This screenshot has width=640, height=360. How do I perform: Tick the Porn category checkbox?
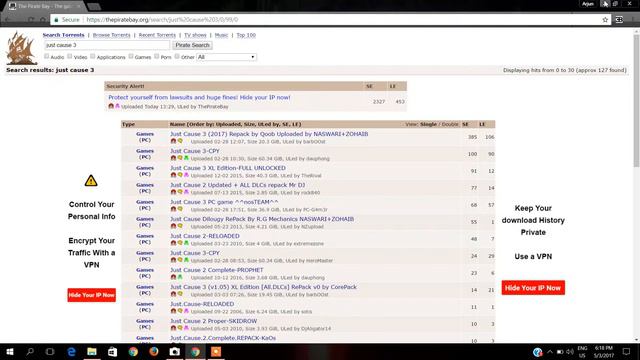click(157, 56)
